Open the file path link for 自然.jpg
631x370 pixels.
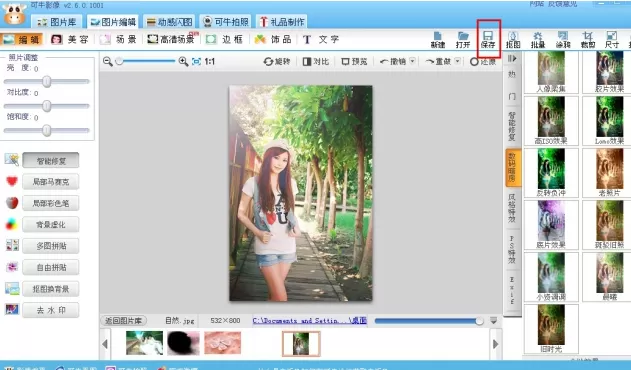click(x=309, y=321)
